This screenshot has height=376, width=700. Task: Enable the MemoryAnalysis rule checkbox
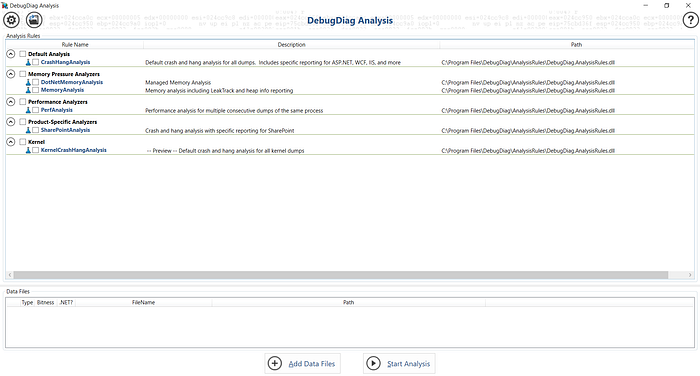click(x=35, y=90)
